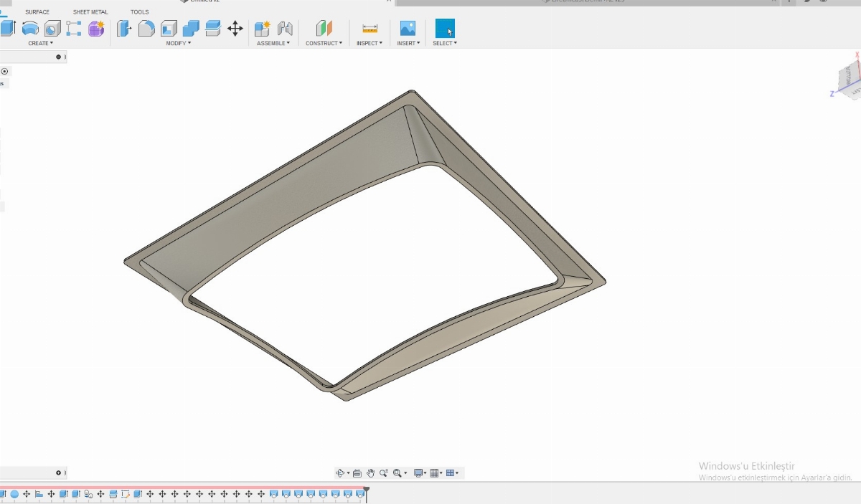Click the Zoom Window magnifier icon
This screenshot has width=861, height=504.
pos(397,473)
